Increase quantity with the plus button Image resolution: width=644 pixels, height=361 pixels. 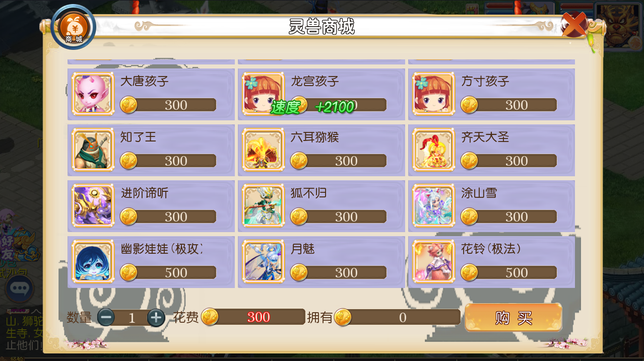pyautogui.click(x=156, y=317)
